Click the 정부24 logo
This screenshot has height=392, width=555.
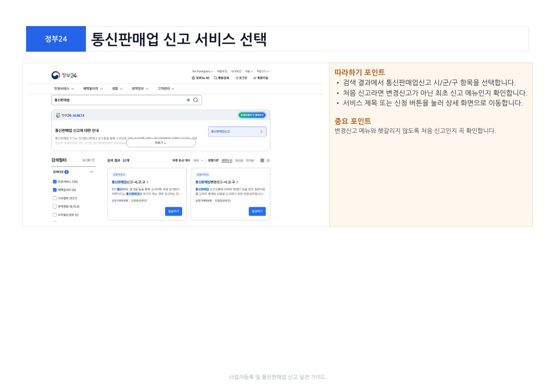(x=64, y=75)
